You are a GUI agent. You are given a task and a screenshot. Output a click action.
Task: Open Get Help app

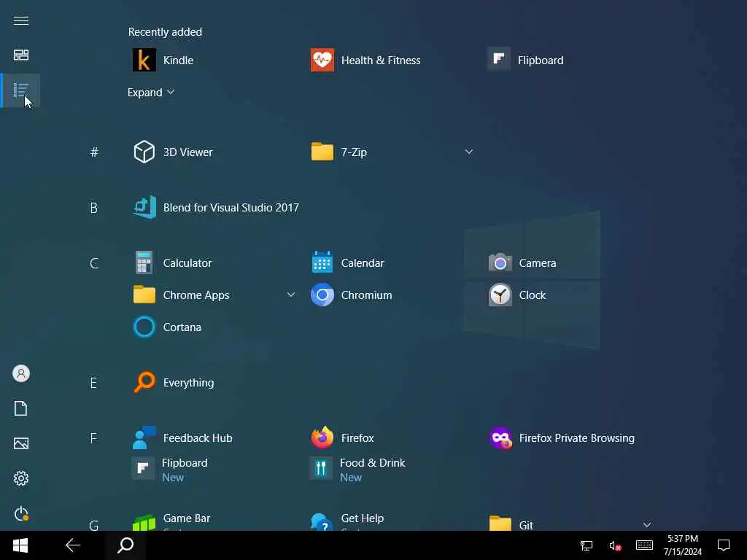pos(347,521)
